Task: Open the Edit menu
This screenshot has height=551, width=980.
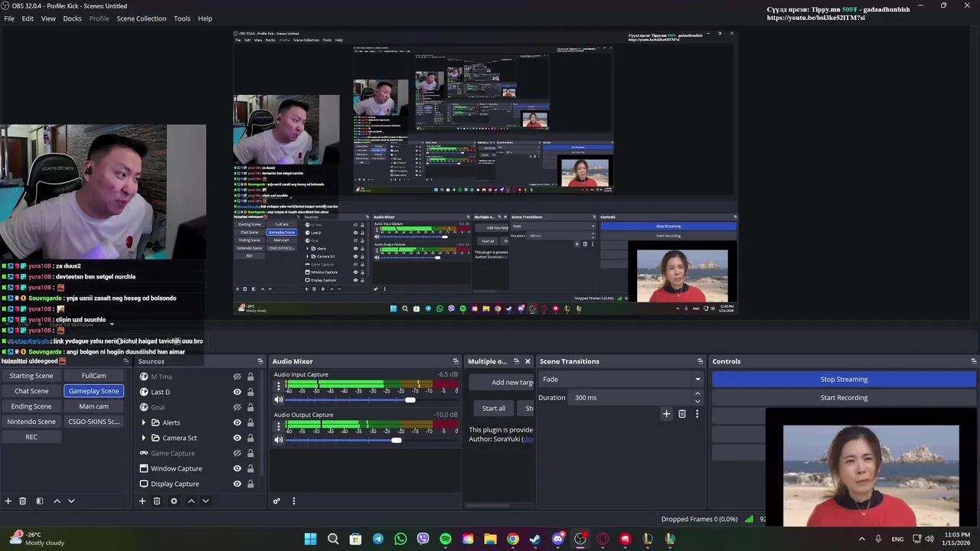Action: tap(28, 18)
